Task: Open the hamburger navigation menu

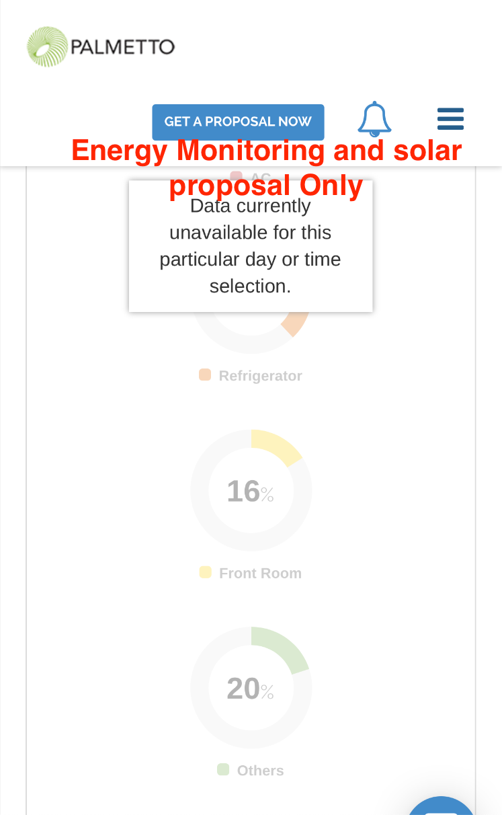Action: click(x=450, y=119)
